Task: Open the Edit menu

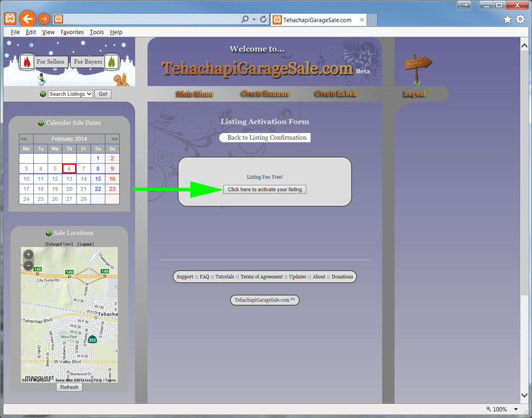Action: click(x=31, y=32)
